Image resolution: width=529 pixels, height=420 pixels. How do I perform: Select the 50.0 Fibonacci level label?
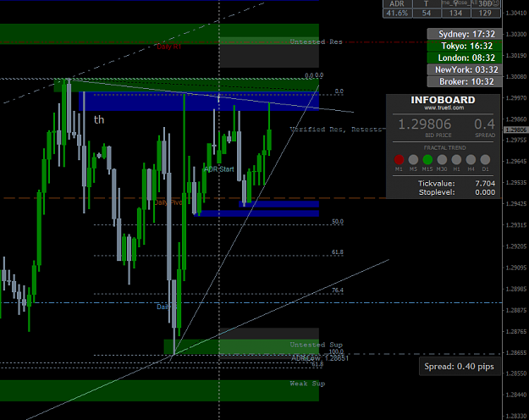click(338, 222)
